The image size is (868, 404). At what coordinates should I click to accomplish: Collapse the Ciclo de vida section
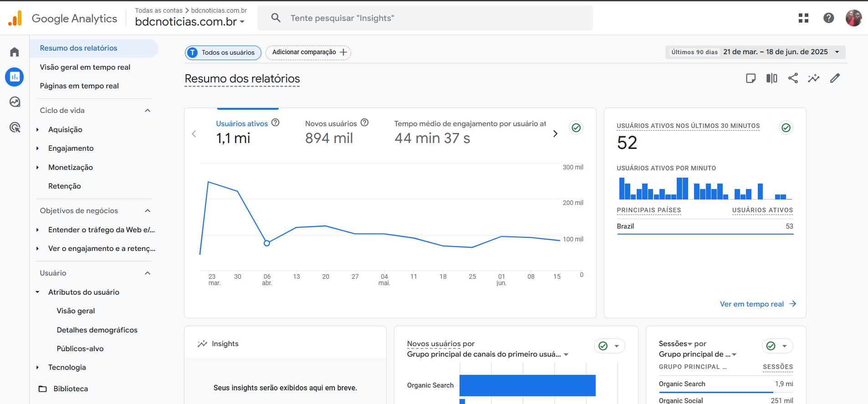(x=147, y=111)
